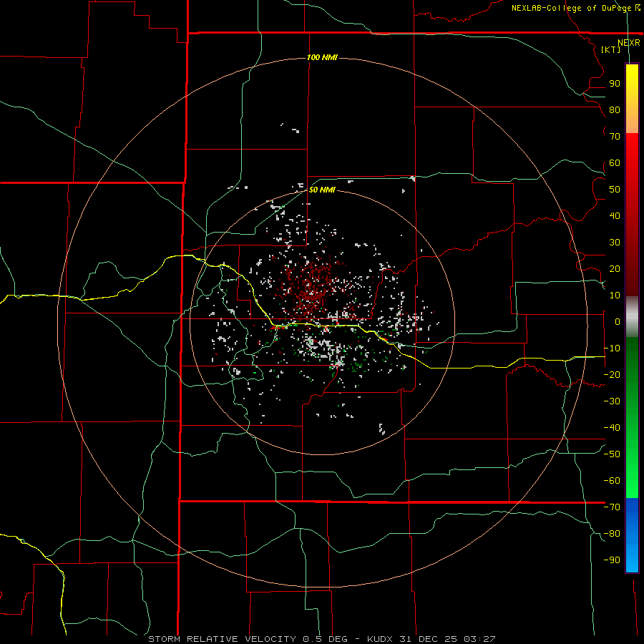This screenshot has height=644, width=644.
Task: Click the KUDX station identifier in the caption
Action: [x=381, y=639]
